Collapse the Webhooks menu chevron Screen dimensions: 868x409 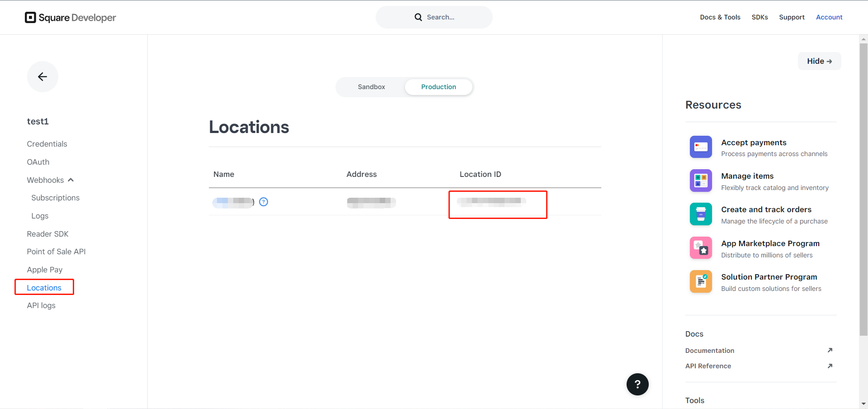coord(71,180)
